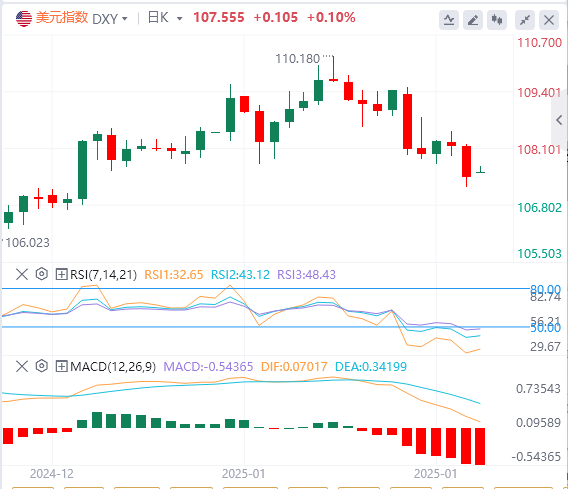Click the 109.401 price axis label

pyautogui.click(x=539, y=93)
